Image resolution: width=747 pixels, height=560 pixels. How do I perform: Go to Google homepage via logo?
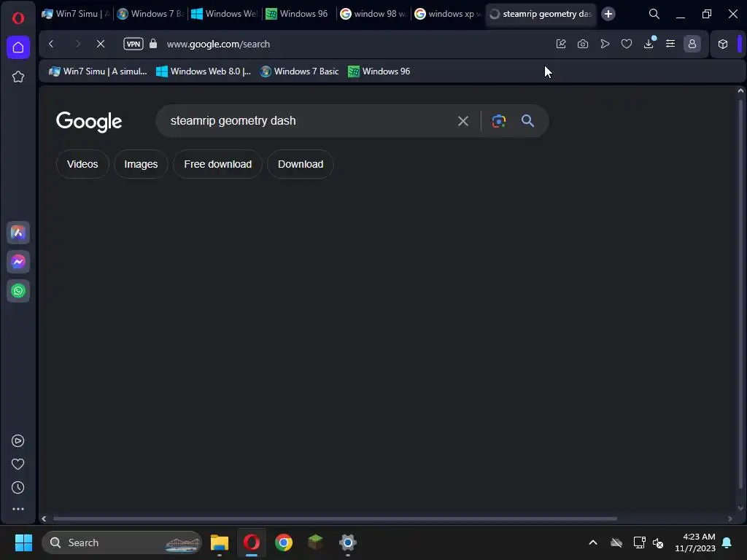pos(89,122)
